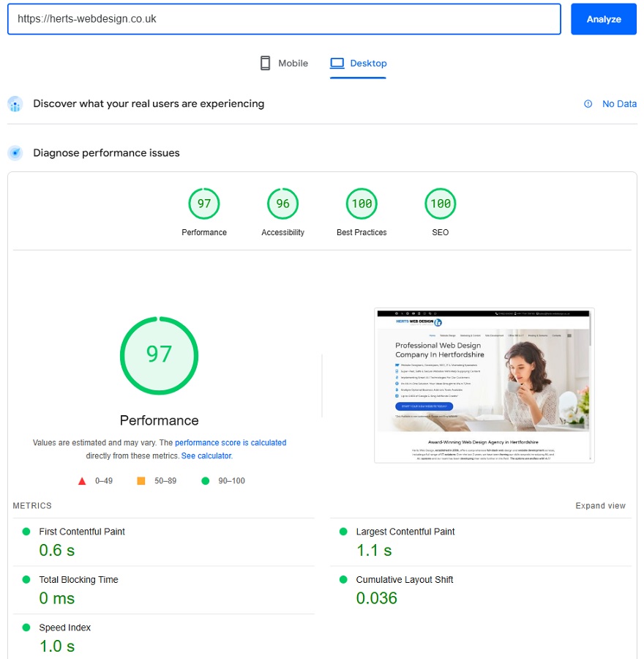The width and height of the screenshot is (644, 659).
Task: Toggle Expand view for metrics
Action: click(600, 505)
